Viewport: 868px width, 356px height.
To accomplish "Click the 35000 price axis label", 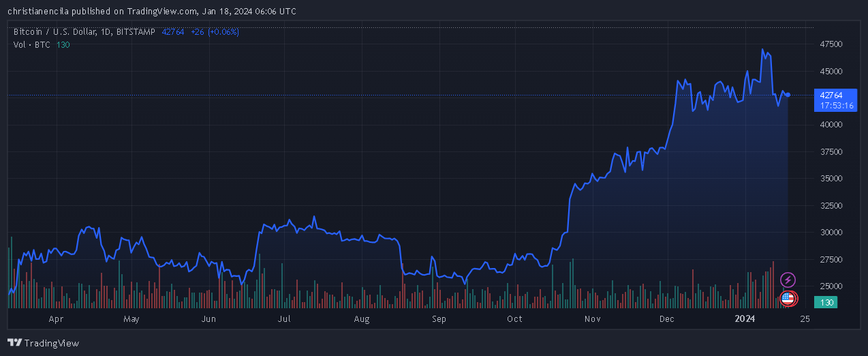I will tap(831, 179).
